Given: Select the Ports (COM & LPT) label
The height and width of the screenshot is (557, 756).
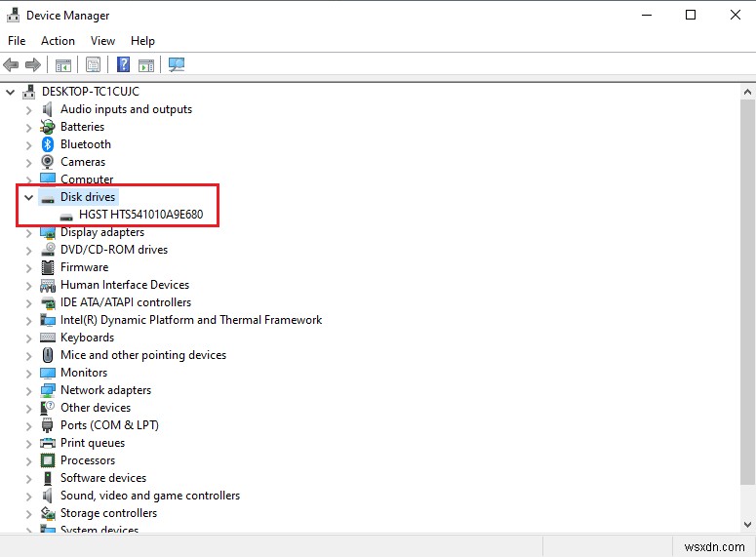Looking at the screenshot, I should (x=109, y=425).
